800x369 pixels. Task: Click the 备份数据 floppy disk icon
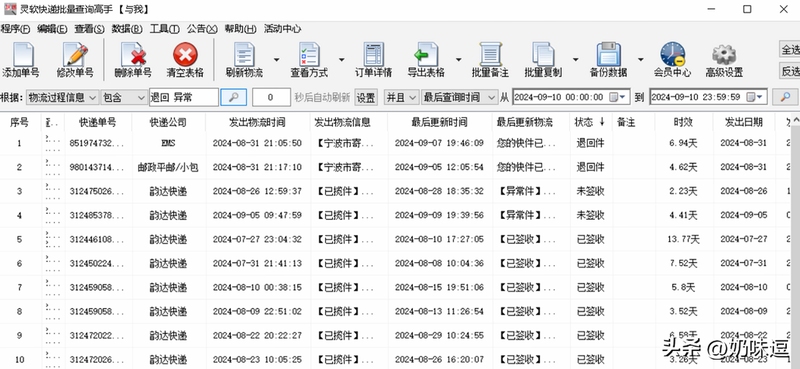(609, 55)
